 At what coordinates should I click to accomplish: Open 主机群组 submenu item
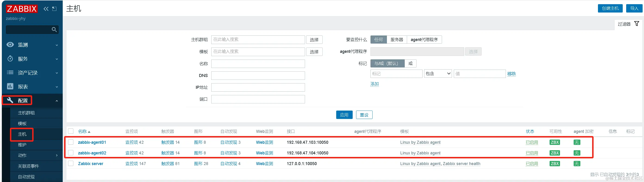(x=26, y=113)
